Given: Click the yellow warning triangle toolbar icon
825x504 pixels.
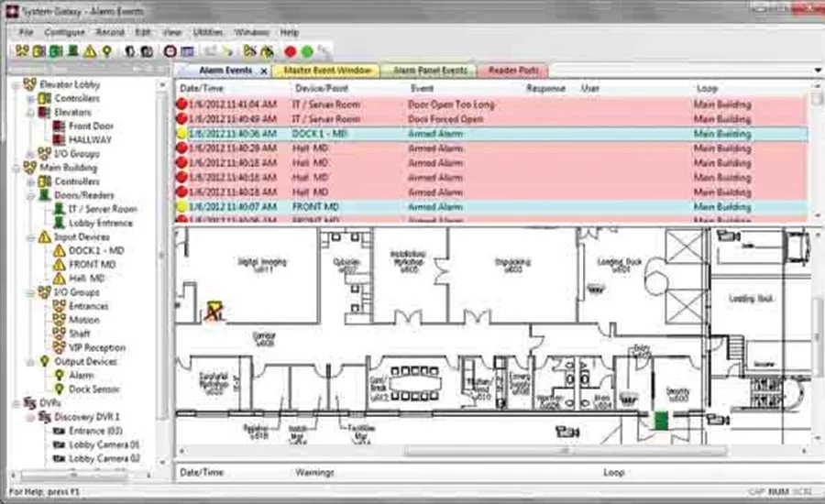Looking at the screenshot, I should tap(90, 51).
